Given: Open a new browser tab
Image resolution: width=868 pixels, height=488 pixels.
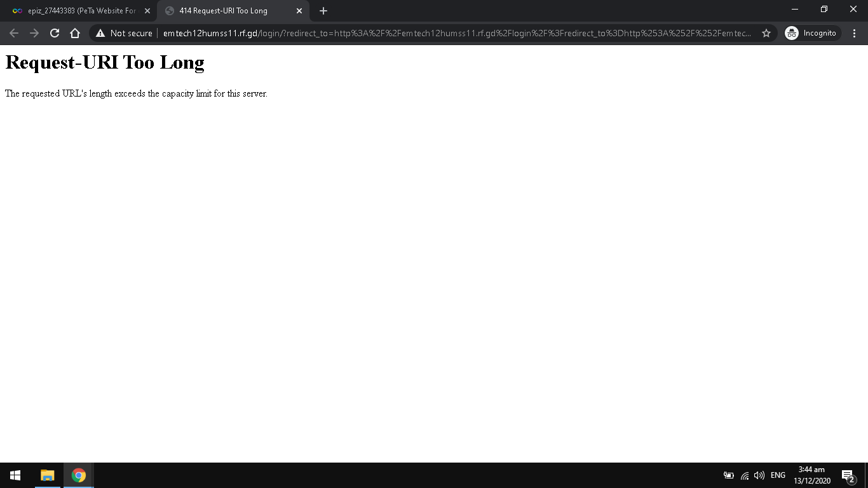Looking at the screenshot, I should pos(323,11).
